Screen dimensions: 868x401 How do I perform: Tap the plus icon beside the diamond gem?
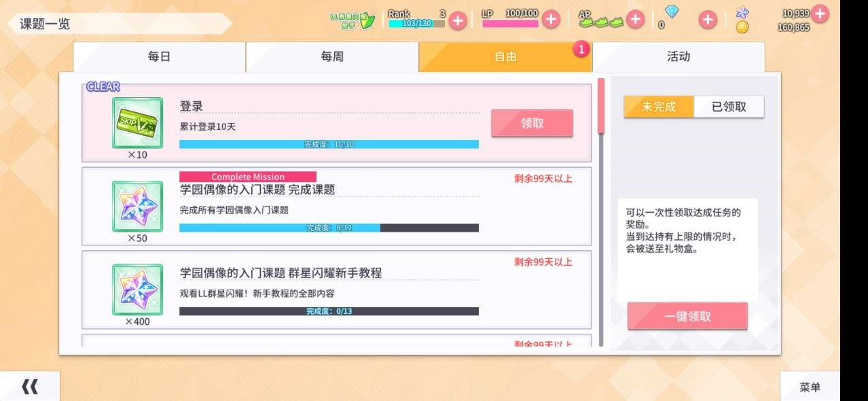[x=708, y=20]
